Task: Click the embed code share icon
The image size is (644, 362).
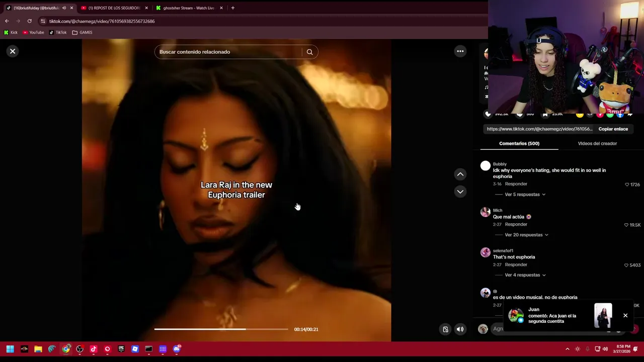Action: 590,115
